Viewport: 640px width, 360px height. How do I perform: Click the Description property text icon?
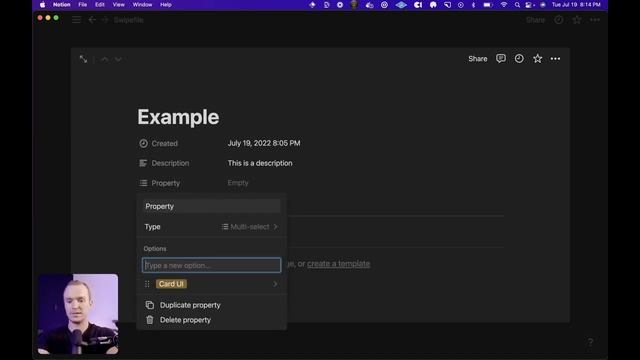[143, 163]
